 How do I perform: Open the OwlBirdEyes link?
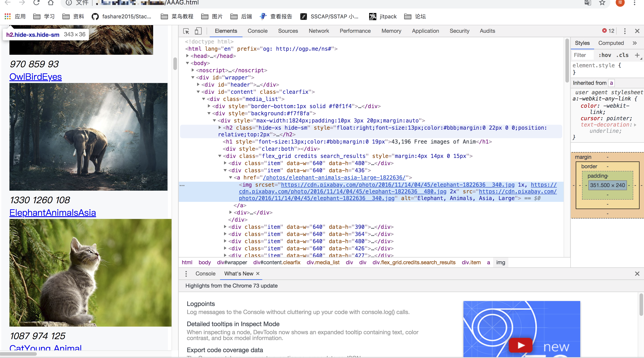35,77
